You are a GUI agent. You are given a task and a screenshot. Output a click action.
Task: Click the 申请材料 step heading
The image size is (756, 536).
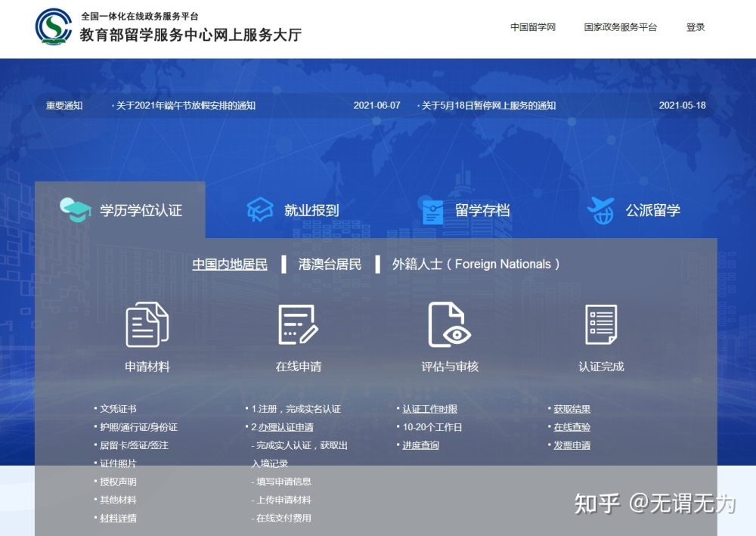pos(147,367)
